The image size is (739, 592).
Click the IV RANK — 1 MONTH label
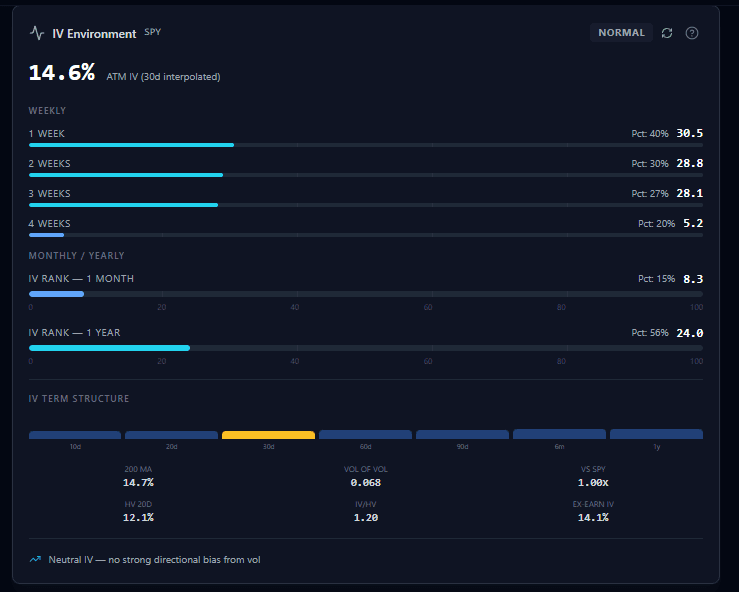pos(81,279)
